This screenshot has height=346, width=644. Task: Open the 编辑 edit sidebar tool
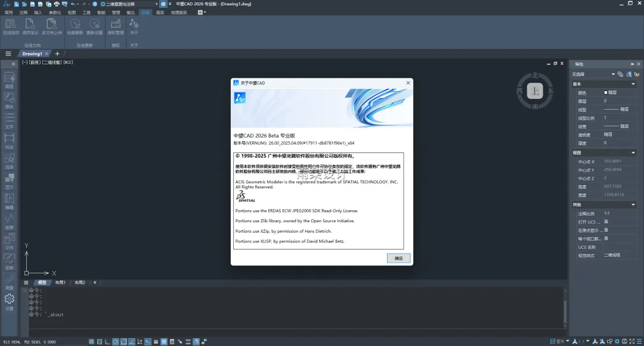pos(9,201)
